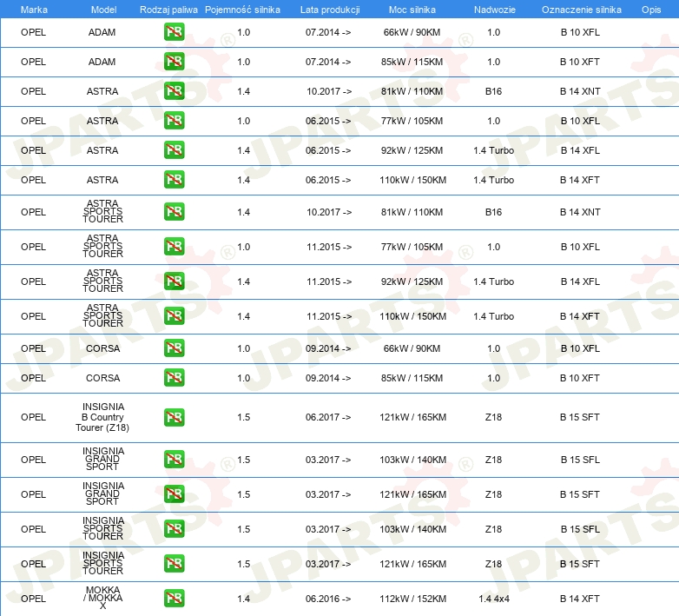This screenshot has height=616, width=679.
Task: Click fuel icon in ASTRA 77kW B 10 XFL row
Action: [x=174, y=121]
